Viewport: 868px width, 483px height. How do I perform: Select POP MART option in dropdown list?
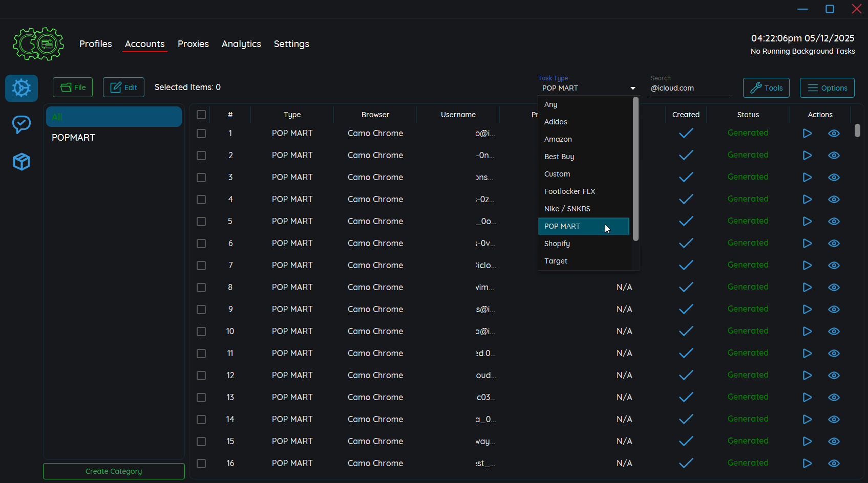(584, 226)
